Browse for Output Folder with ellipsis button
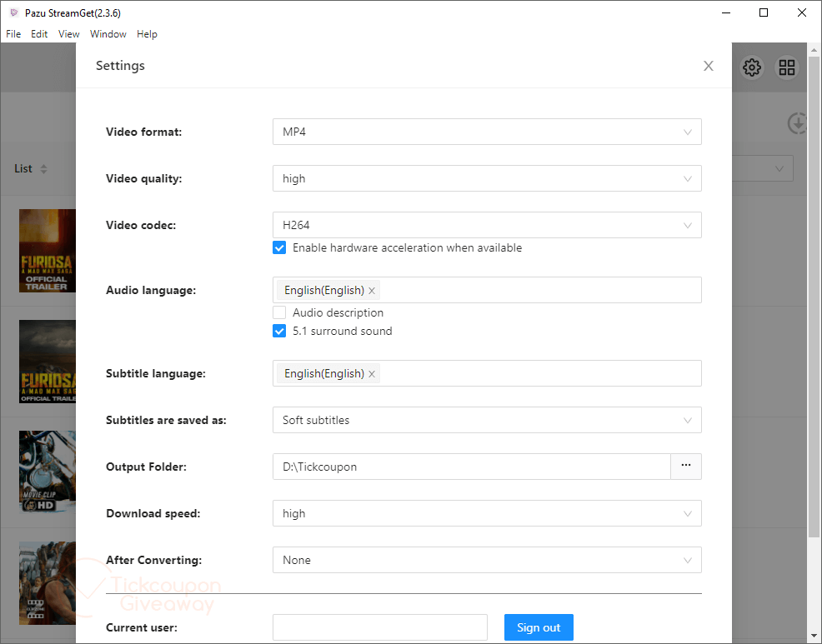822x644 pixels. (x=685, y=467)
